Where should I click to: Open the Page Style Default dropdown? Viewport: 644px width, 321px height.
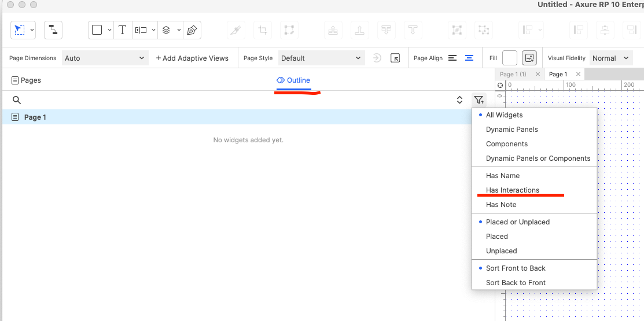click(321, 58)
